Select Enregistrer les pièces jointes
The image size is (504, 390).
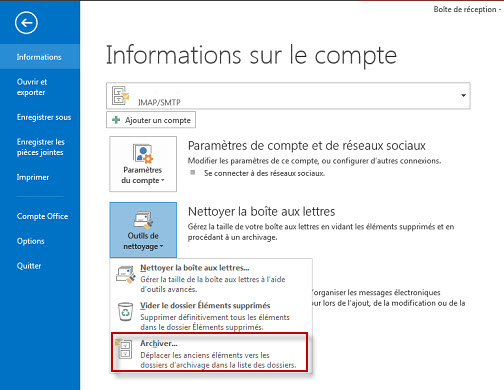click(x=40, y=147)
